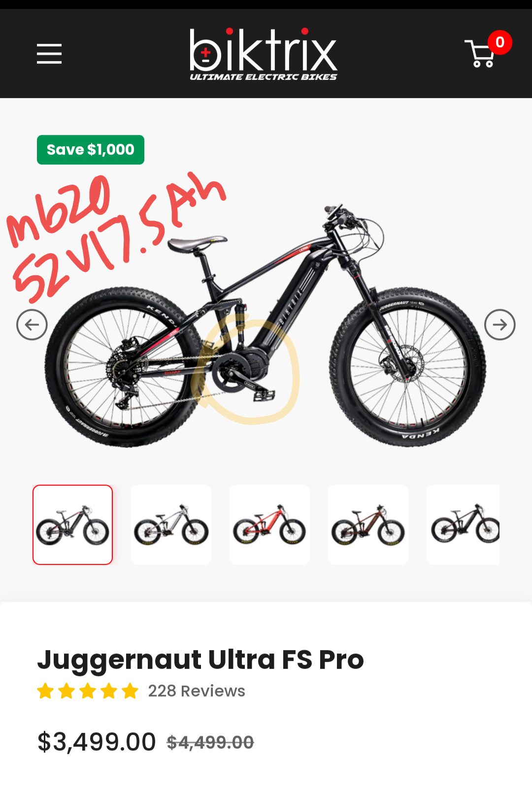Open the hamburger navigation menu
The height and width of the screenshot is (786, 532).
coord(49,54)
